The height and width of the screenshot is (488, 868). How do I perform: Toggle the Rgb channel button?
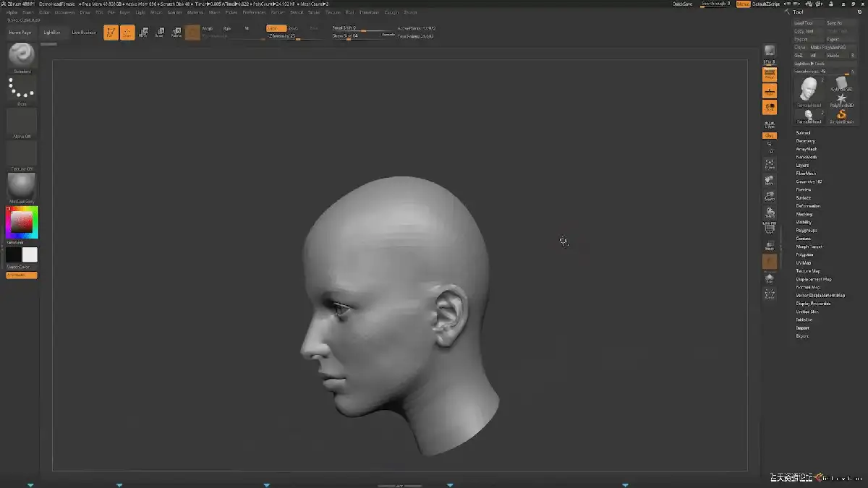[227, 28]
